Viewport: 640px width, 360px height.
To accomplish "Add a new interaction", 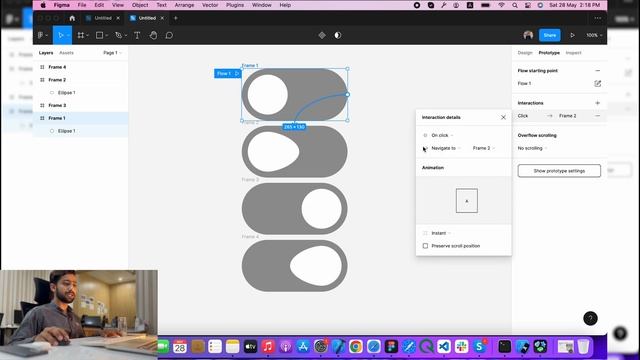I will point(598,103).
